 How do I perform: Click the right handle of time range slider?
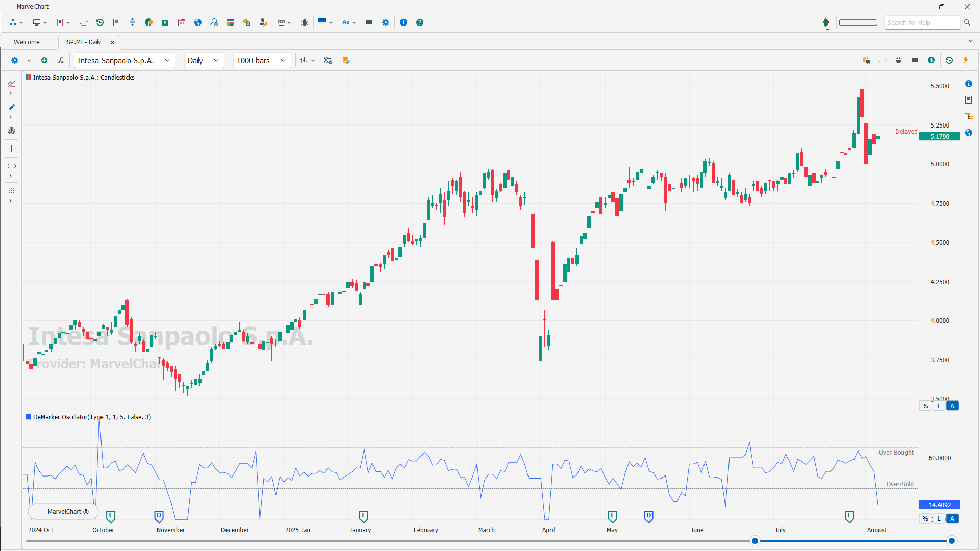pos(952,541)
